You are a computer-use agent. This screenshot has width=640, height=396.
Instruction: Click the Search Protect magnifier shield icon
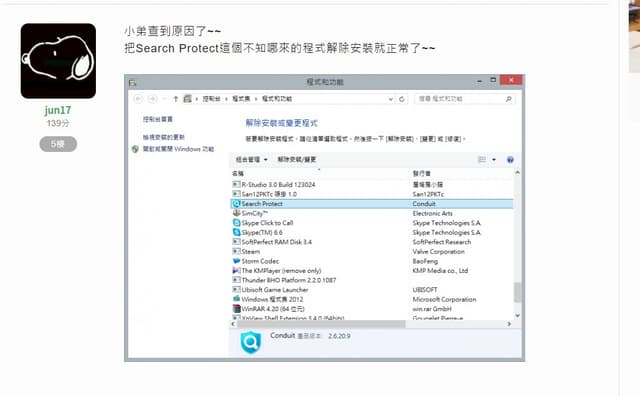pyautogui.click(x=236, y=204)
